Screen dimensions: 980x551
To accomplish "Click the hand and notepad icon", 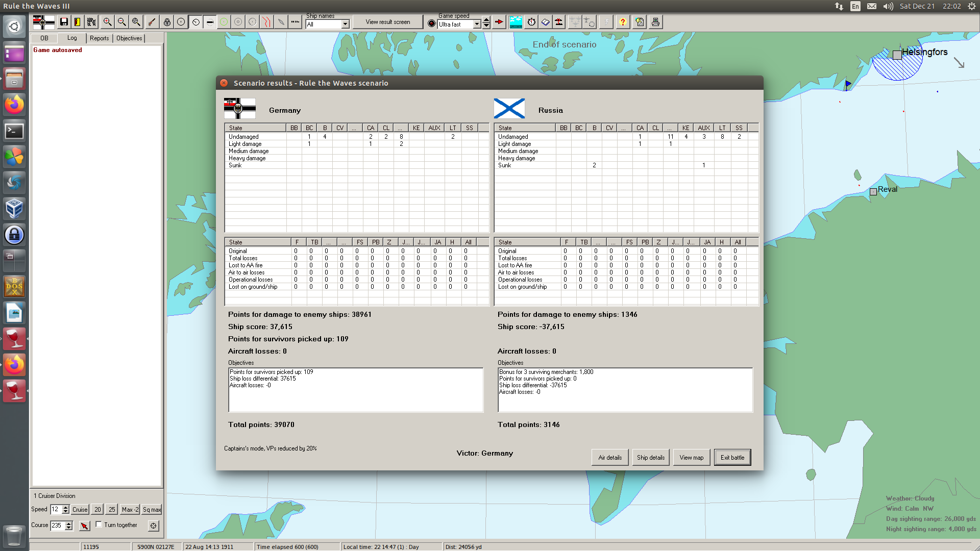I will 640,22.
